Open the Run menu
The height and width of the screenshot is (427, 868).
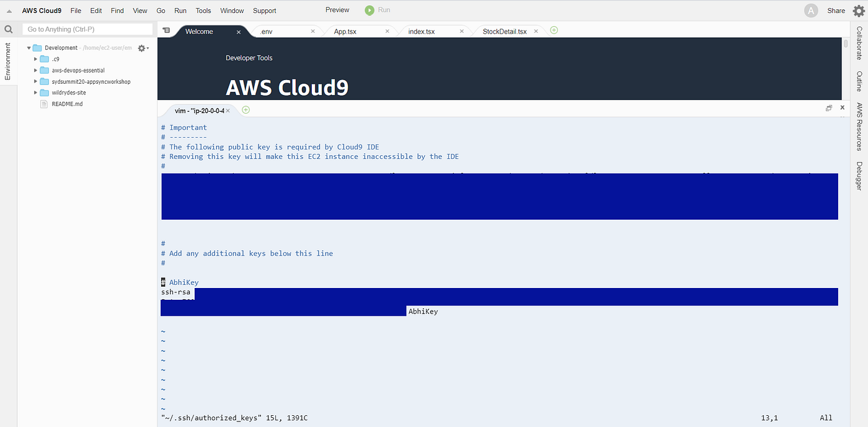pos(180,10)
